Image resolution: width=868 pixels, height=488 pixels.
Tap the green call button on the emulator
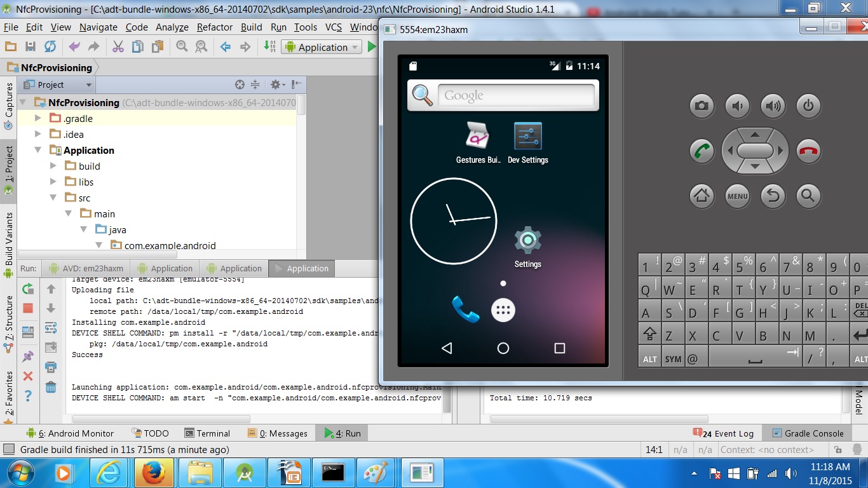pyautogui.click(x=702, y=151)
